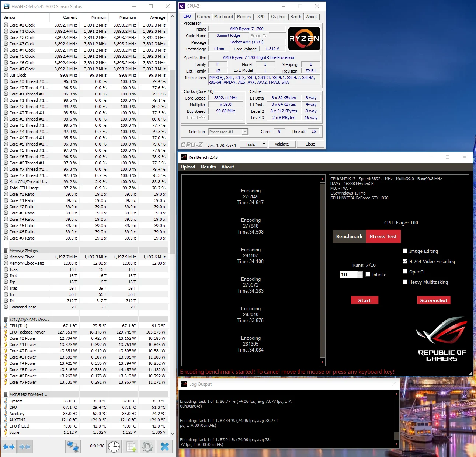Click the CPU-Z title bar chip icon

[x=182, y=6]
